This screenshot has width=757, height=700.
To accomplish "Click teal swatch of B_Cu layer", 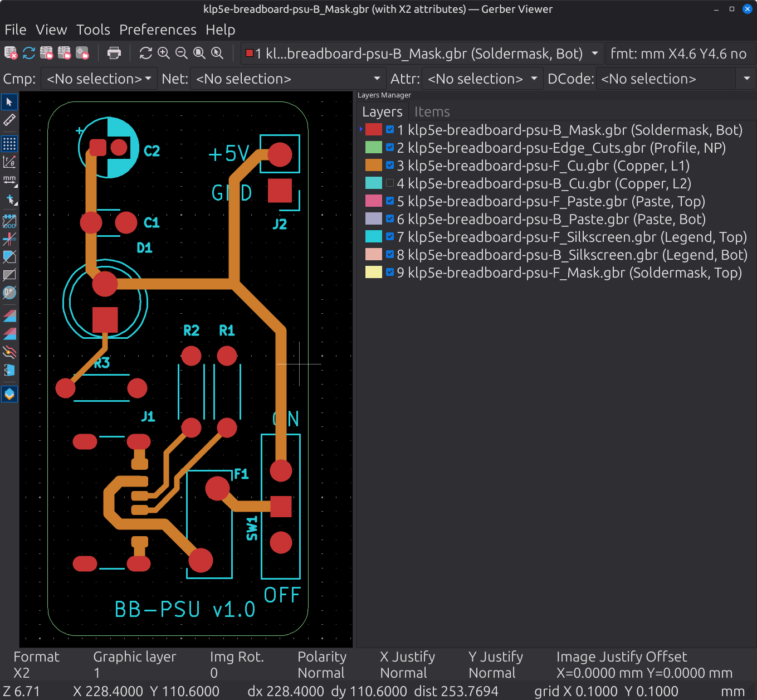I will coord(373,183).
